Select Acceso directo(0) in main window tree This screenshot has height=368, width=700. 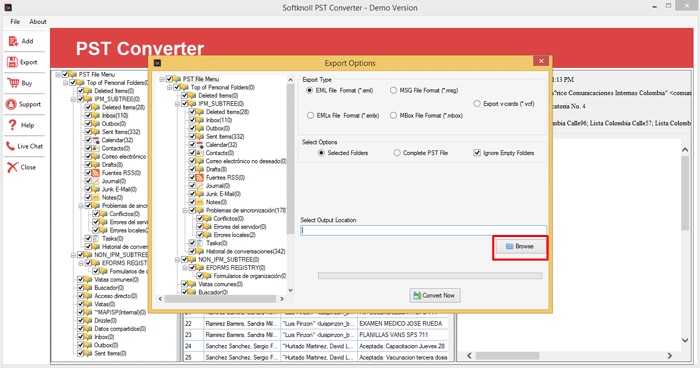tap(116, 296)
